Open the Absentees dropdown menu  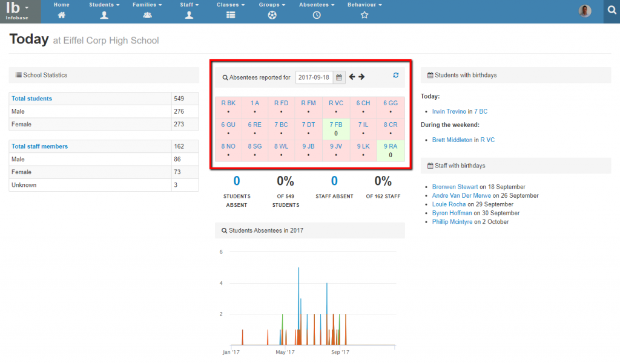click(x=317, y=5)
